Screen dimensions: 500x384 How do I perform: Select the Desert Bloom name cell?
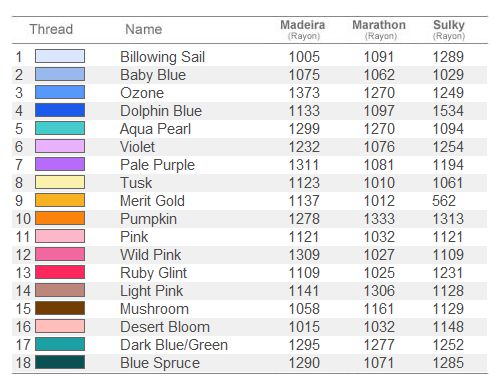165,327
